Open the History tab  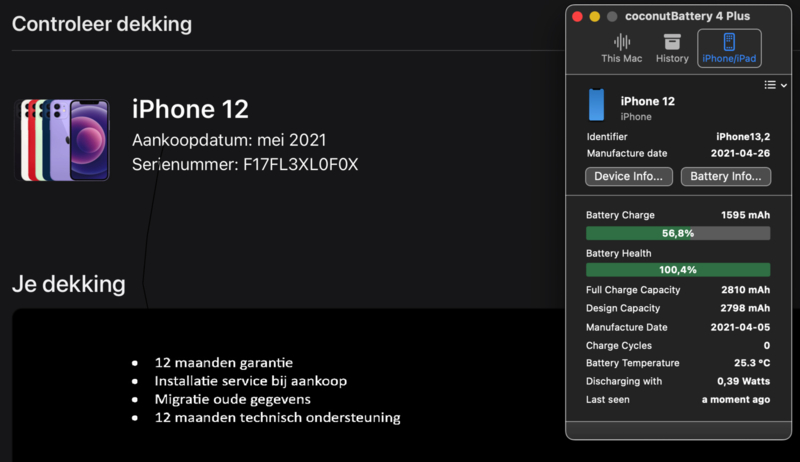pos(672,48)
